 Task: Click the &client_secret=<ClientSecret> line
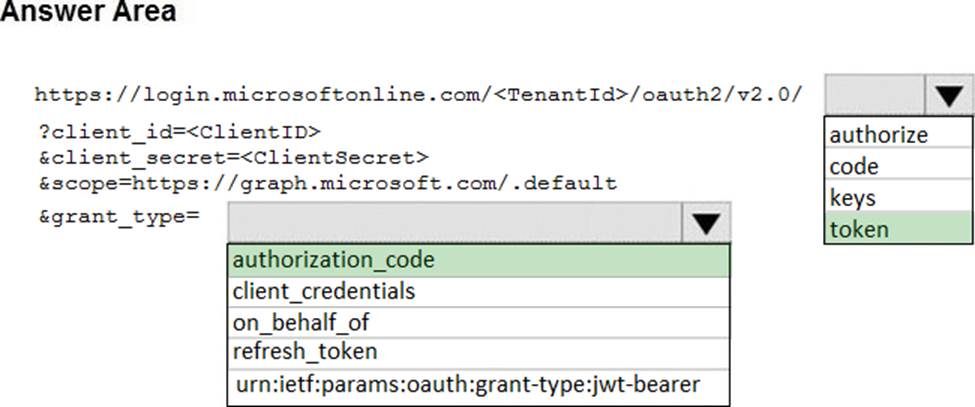(233, 158)
